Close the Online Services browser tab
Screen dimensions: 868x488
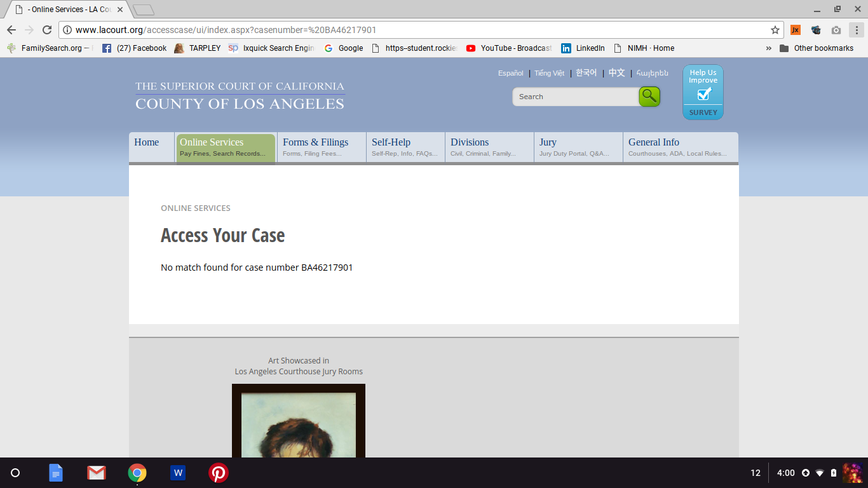[120, 10]
